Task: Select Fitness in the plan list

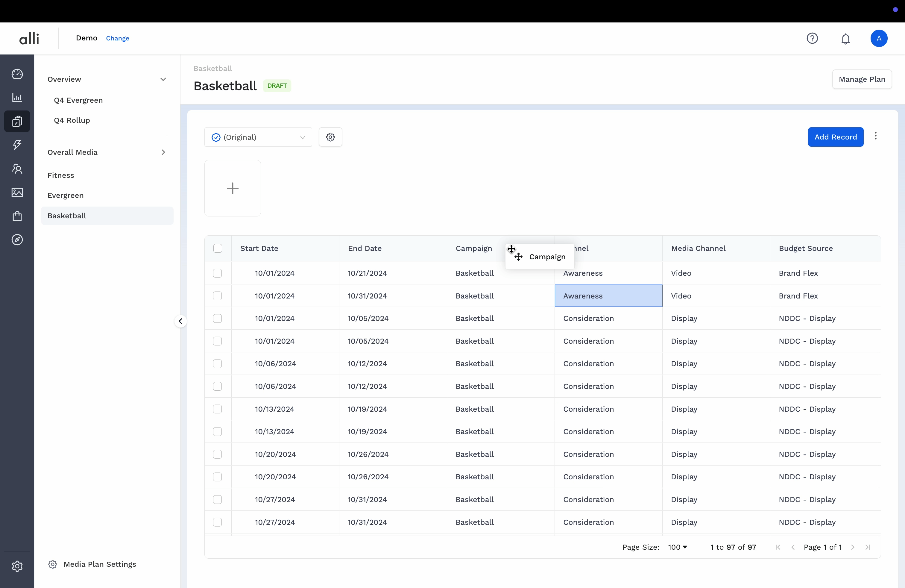Action: (x=61, y=175)
